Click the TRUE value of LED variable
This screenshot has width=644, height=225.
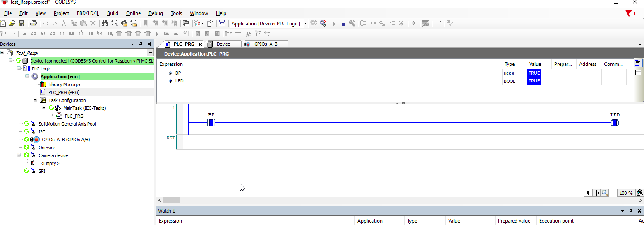(x=534, y=81)
